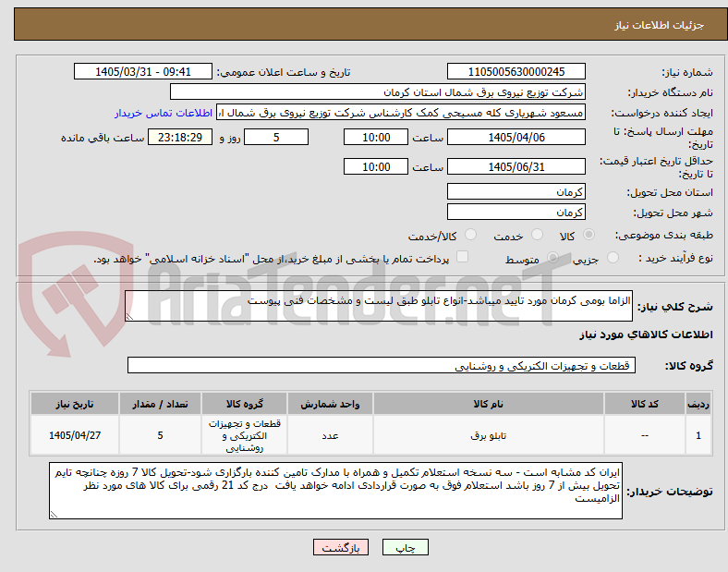Click the price validity time field
This screenshot has height=572, width=728.
click(376, 166)
